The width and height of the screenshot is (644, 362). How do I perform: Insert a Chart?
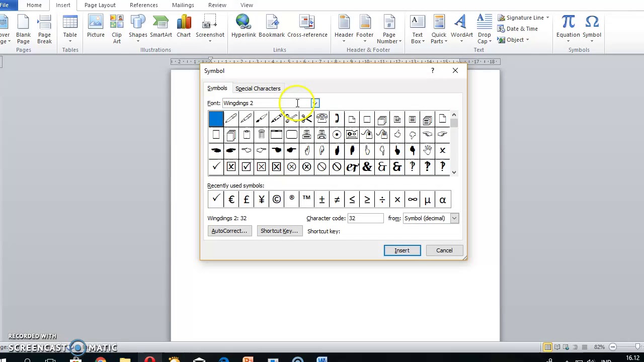(184, 26)
